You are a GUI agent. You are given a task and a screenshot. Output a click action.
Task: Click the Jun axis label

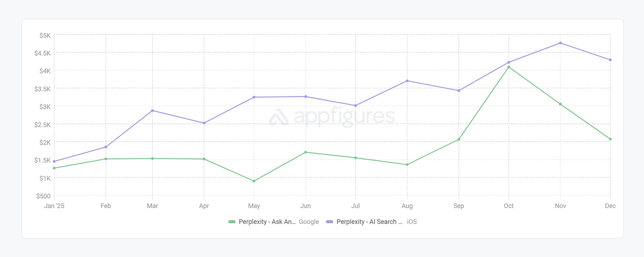click(306, 206)
